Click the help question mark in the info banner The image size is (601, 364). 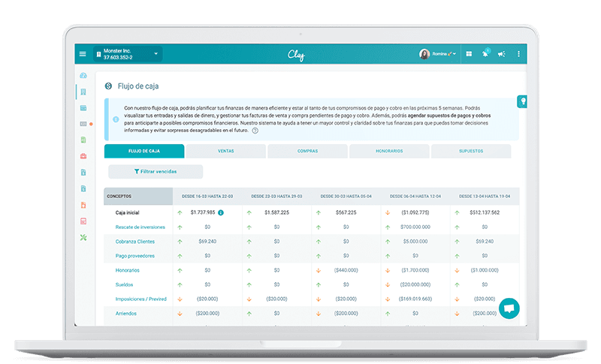click(x=255, y=131)
